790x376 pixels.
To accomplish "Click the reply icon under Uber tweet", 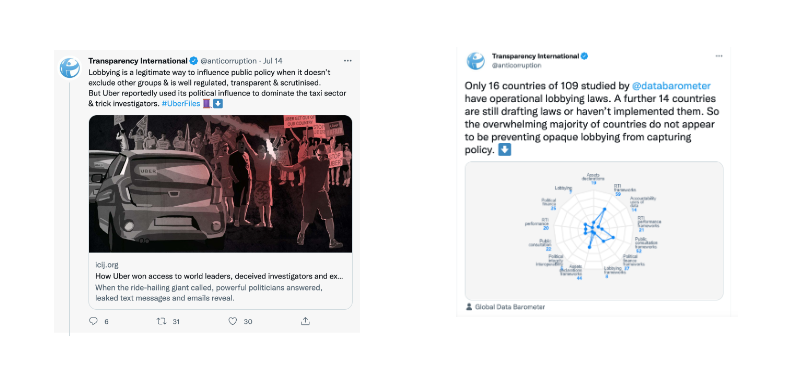I will (93, 321).
